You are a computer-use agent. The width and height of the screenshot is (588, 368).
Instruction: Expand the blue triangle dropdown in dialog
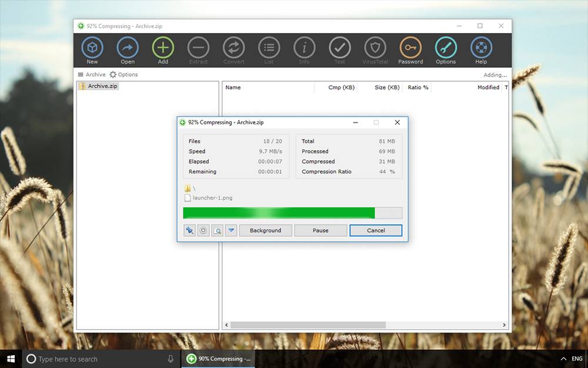(231, 231)
